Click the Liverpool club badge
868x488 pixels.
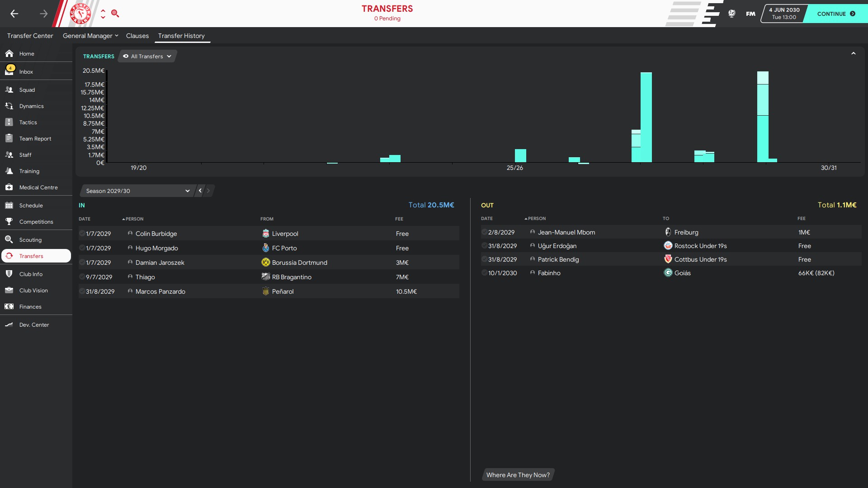[x=266, y=234]
